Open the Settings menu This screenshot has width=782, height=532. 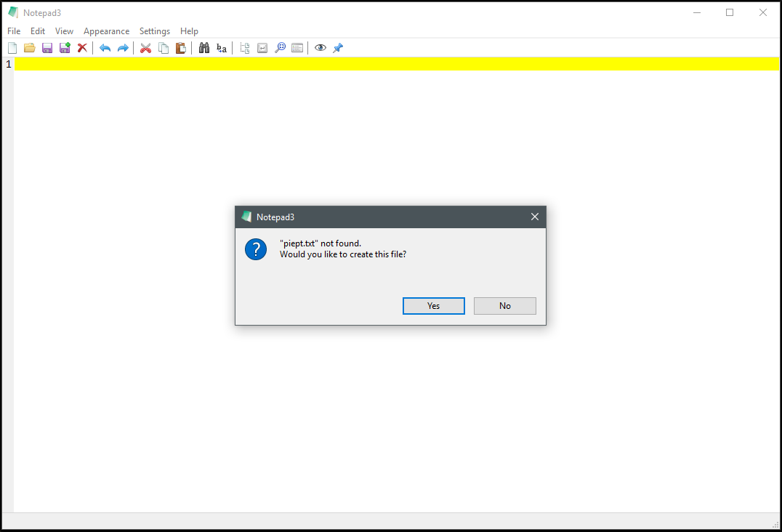coord(155,31)
